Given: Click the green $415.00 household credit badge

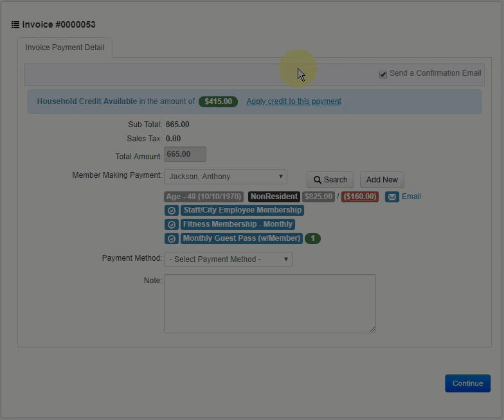Looking at the screenshot, I should (x=218, y=101).
